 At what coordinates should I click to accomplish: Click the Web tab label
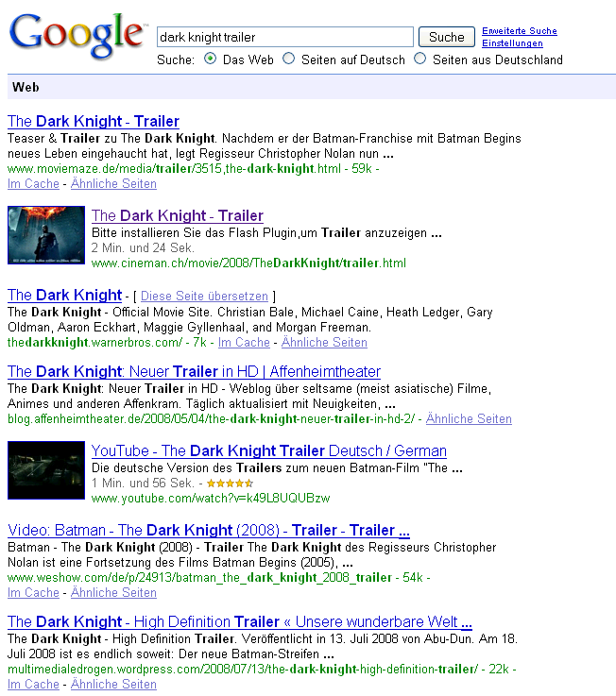coord(26,87)
